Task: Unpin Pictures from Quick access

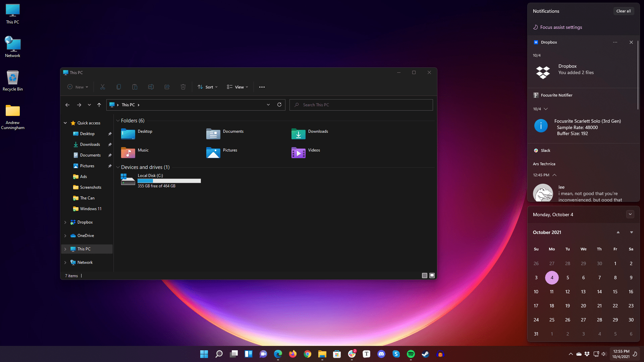Action: (x=110, y=166)
